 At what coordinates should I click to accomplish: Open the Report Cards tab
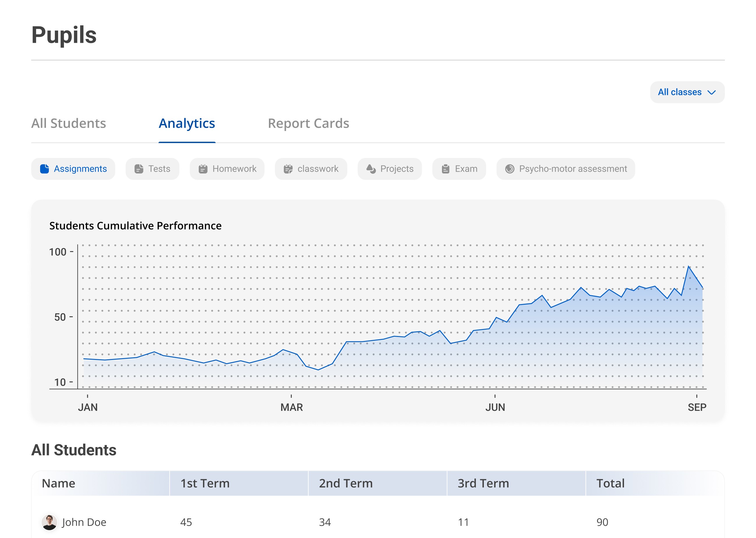(308, 123)
